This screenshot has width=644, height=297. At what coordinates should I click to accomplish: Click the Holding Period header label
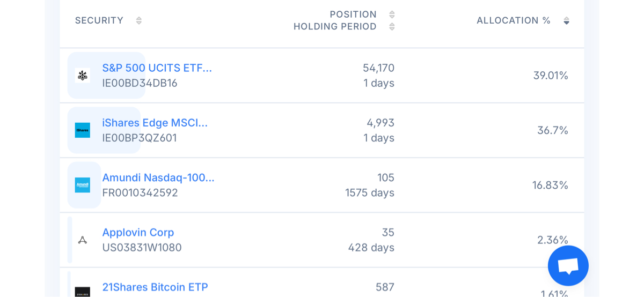(335, 26)
